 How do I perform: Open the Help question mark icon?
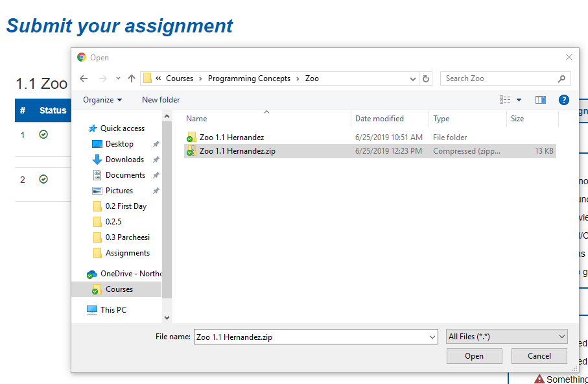point(564,100)
